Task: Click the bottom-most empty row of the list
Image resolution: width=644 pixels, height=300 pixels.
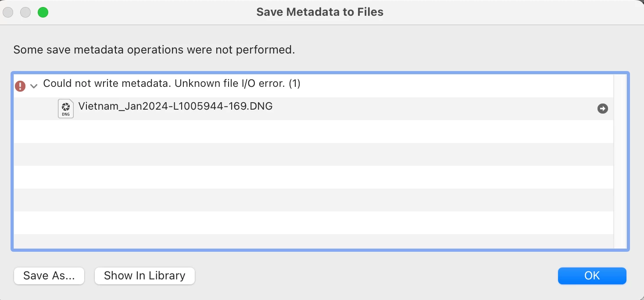Action: pyautogui.click(x=307, y=241)
